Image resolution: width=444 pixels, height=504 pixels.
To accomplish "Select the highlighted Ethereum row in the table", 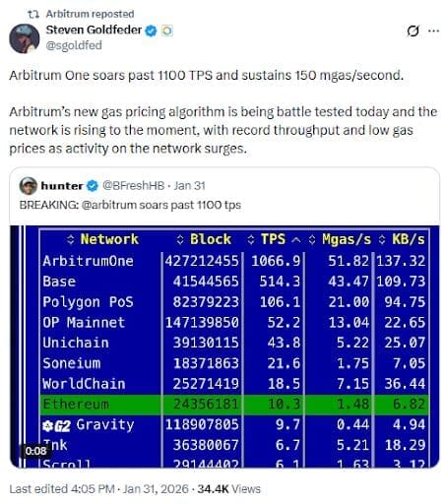I will (234, 405).
